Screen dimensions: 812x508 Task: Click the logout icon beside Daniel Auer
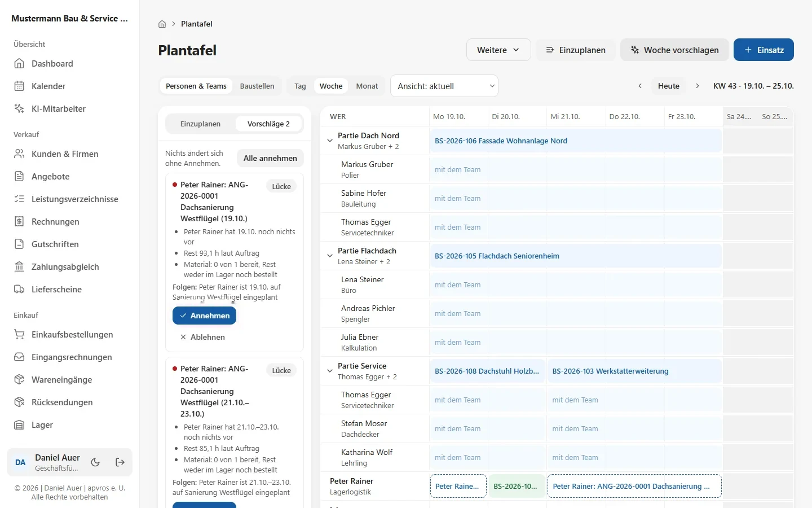[x=120, y=462]
